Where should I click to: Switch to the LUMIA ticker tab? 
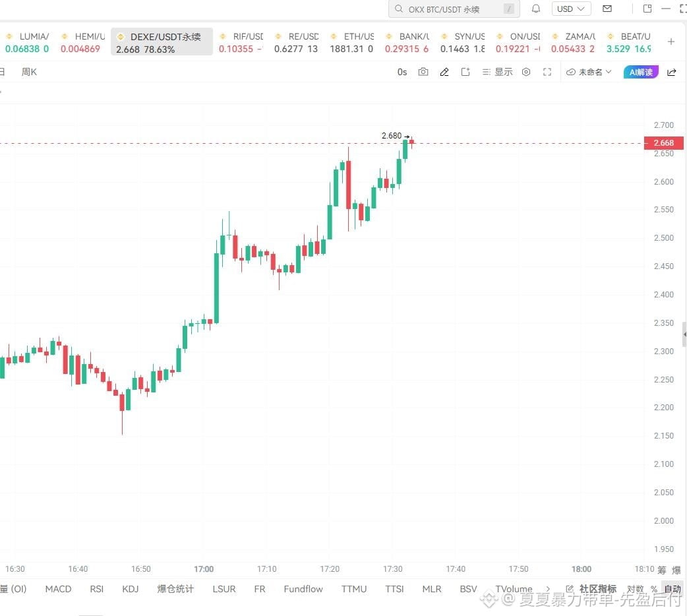click(x=27, y=42)
